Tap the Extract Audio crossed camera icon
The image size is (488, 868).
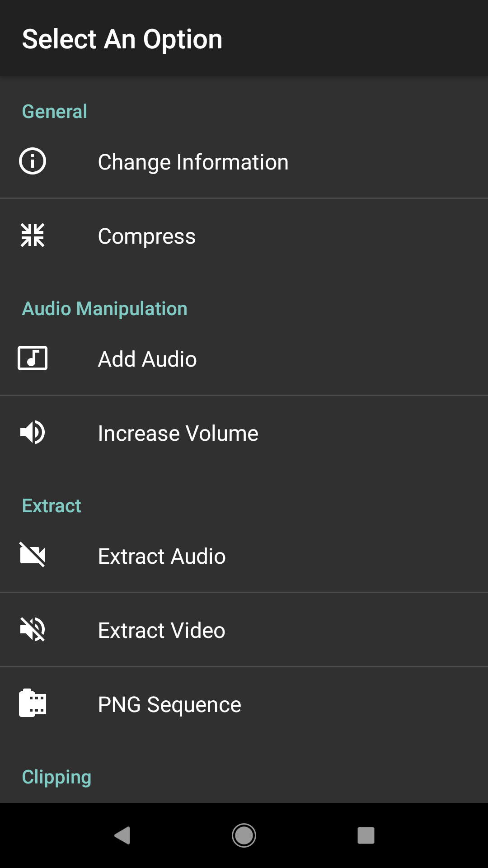[x=33, y=555]
